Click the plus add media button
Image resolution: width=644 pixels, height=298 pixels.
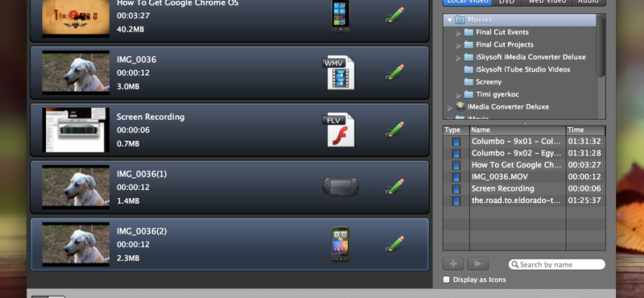453,263
